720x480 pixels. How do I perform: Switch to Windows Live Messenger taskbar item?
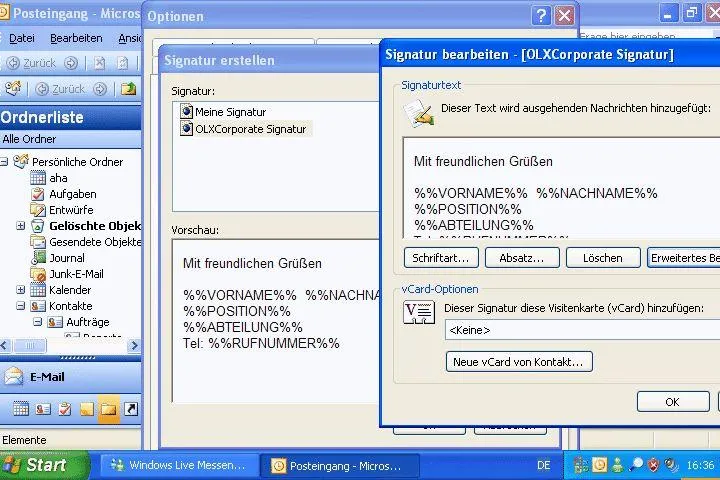pyautogui.click(x=179, y=465)
